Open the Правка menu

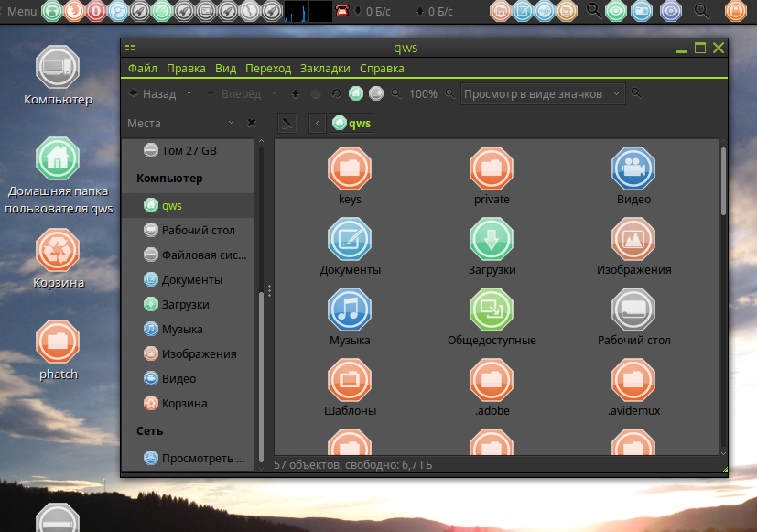(186, 69)
